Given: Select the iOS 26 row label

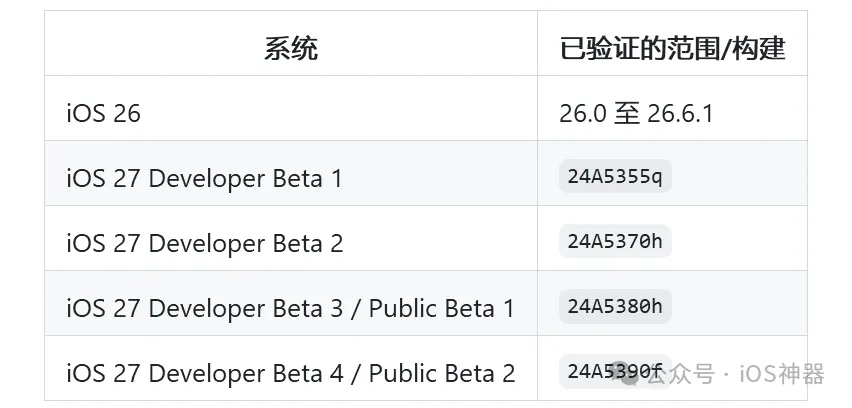Looking at the screenshot, I should tap(103, 114).
